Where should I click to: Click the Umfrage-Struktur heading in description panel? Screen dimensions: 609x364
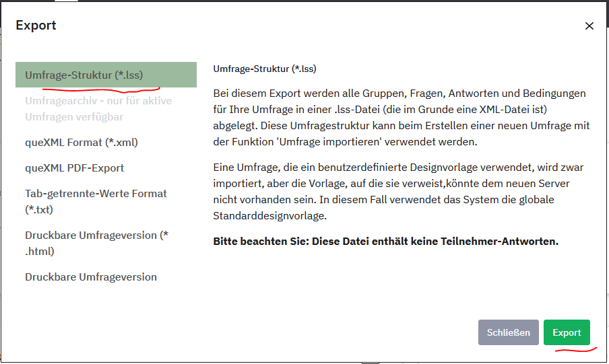(265, 69)
